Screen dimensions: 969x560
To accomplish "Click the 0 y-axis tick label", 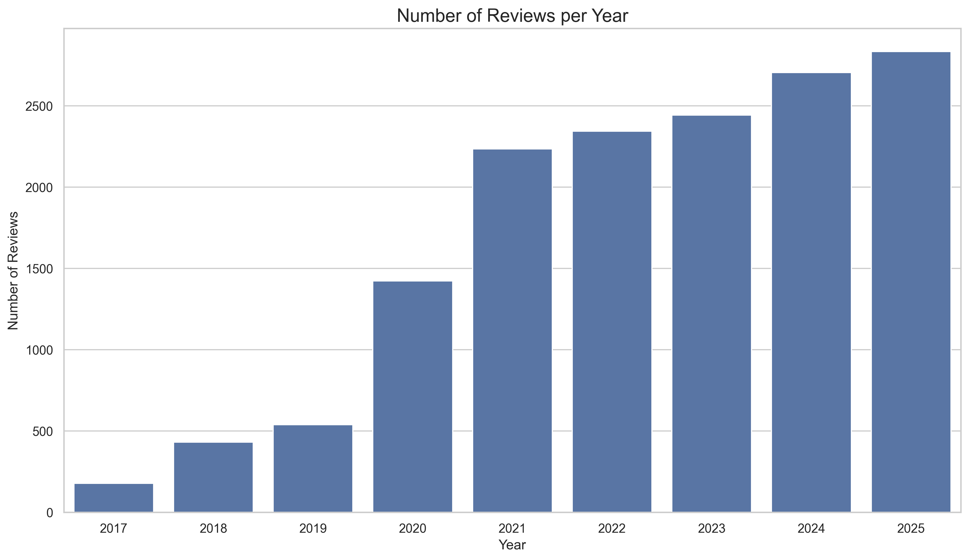I will pos(50,513).
